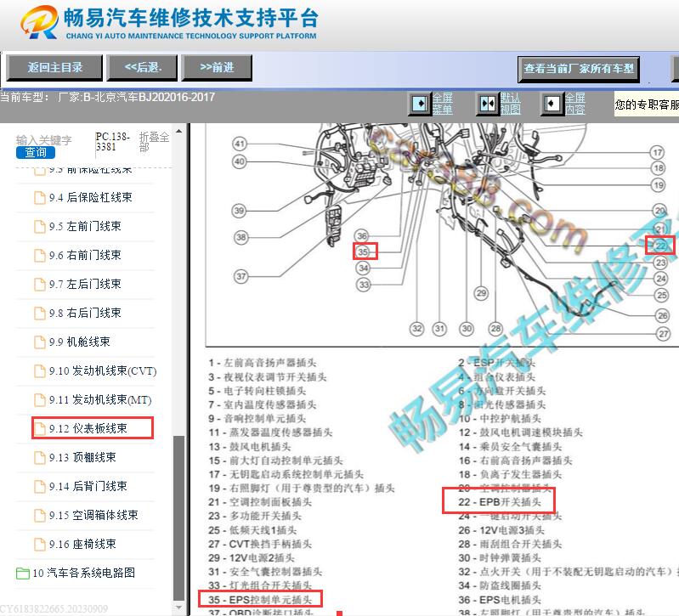Click legend entry 31 - 安全气囊控制器插头
This screenshot has width=679, height=616.
265,572
